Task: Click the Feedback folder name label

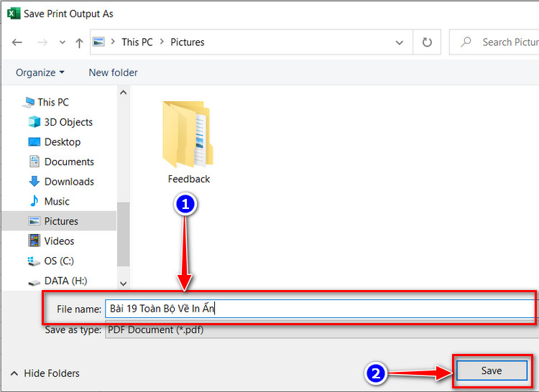Action: (x=189, y=179)
